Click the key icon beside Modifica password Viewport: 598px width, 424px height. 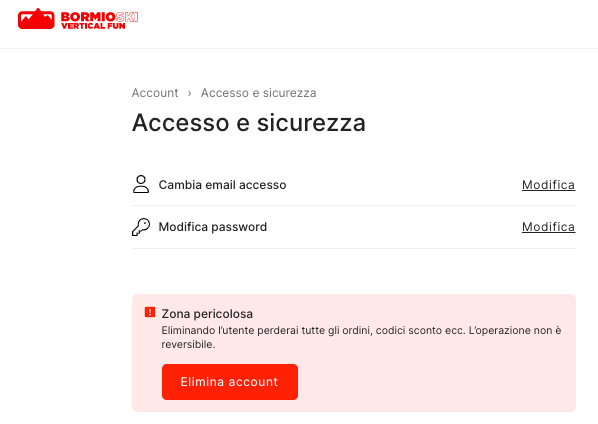[141, 227]
